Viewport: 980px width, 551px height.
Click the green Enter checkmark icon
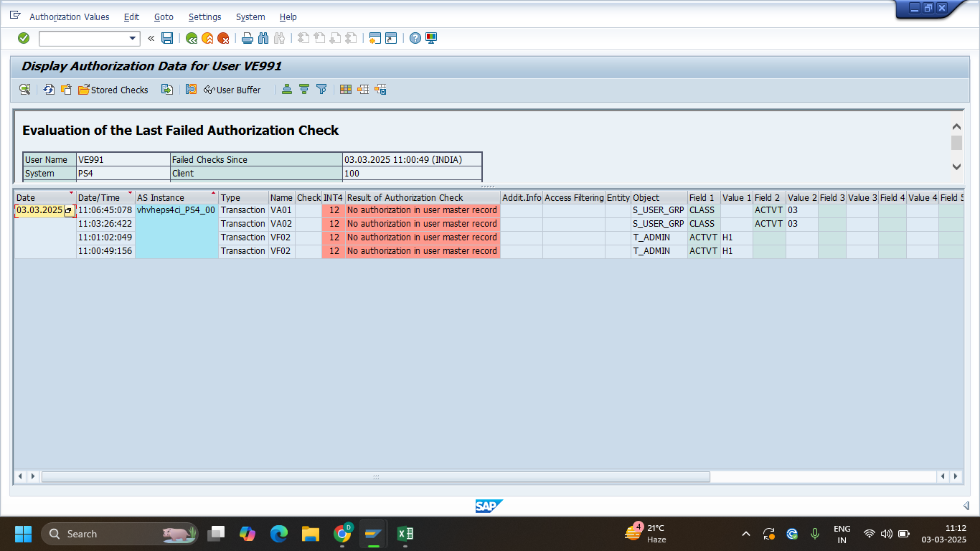(x=24, y=38)
